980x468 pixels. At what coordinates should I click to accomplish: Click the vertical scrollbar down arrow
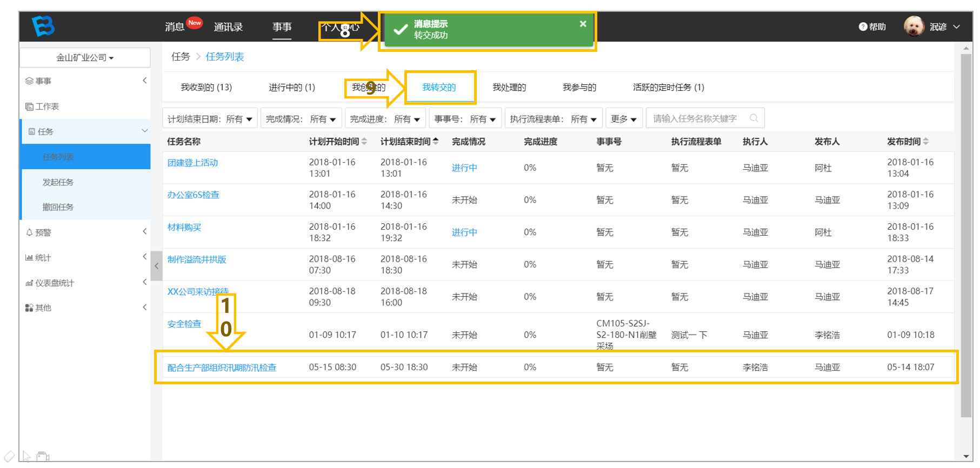point(966,457)
